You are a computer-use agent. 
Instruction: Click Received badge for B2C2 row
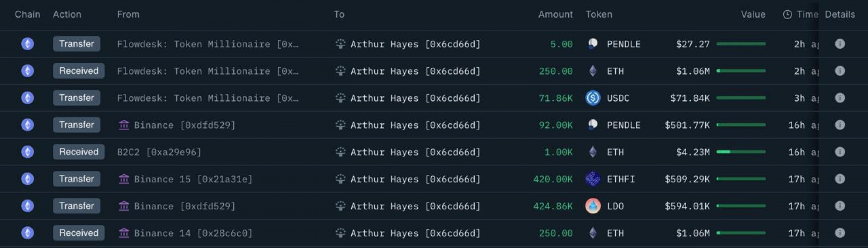pyautogui.click(x=78, y=152)
